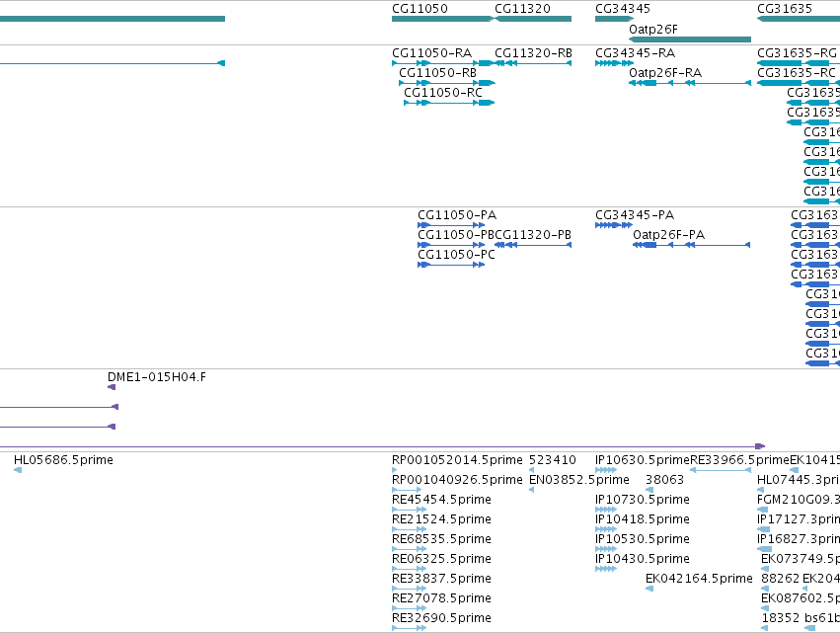Select the CG11320 gene bar

point(532,19)
